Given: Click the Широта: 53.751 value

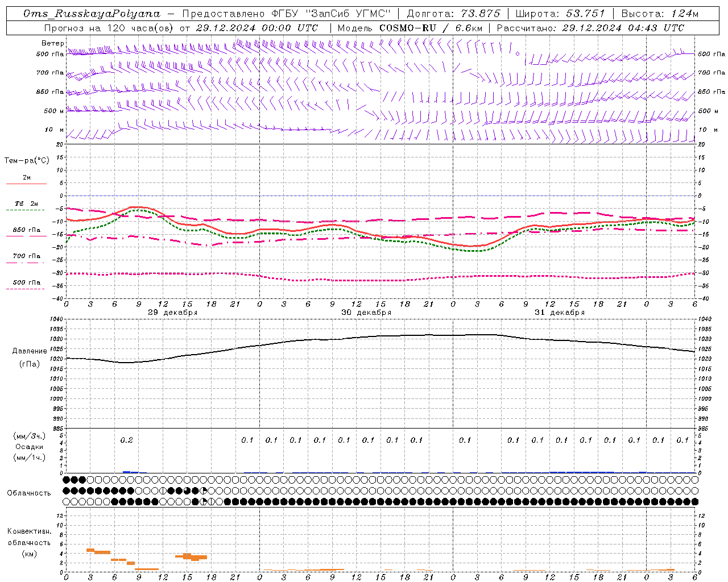Looking at the screenshot, I should 560,14.
